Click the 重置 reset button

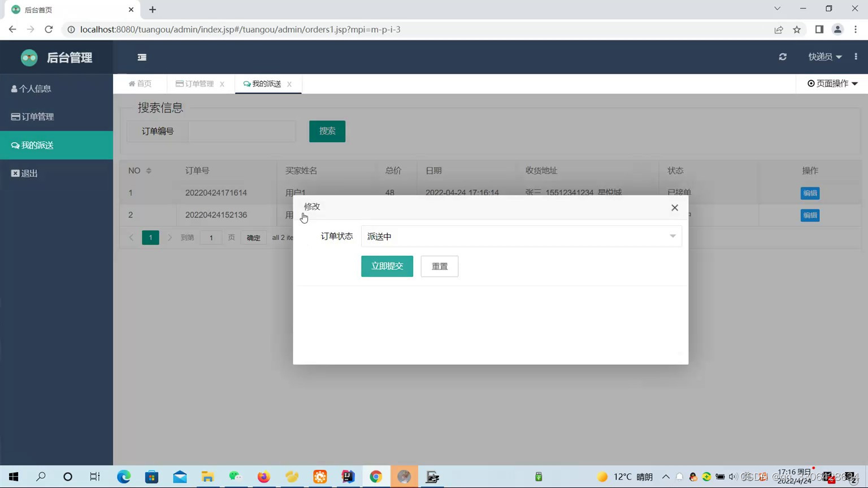[440, 266]
